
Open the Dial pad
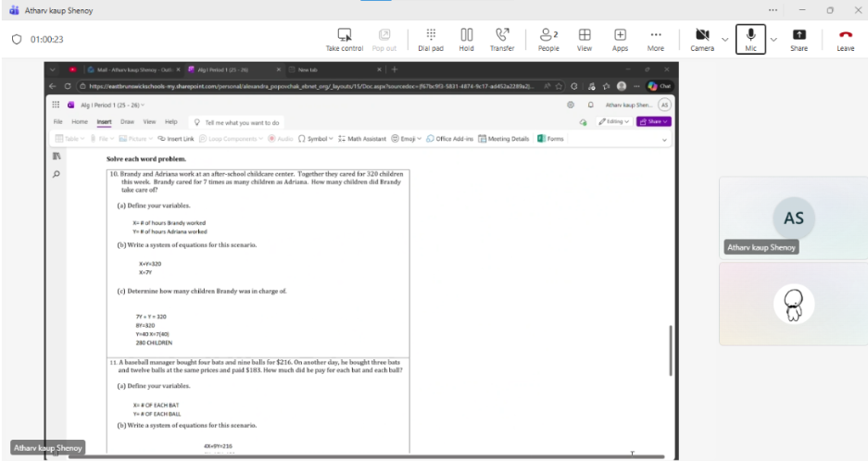coord(431,40)
